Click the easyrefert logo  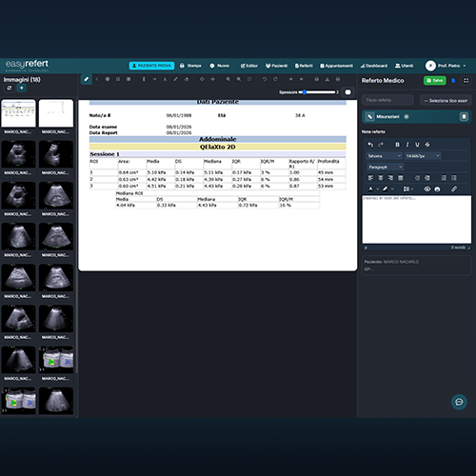(27, 66)
